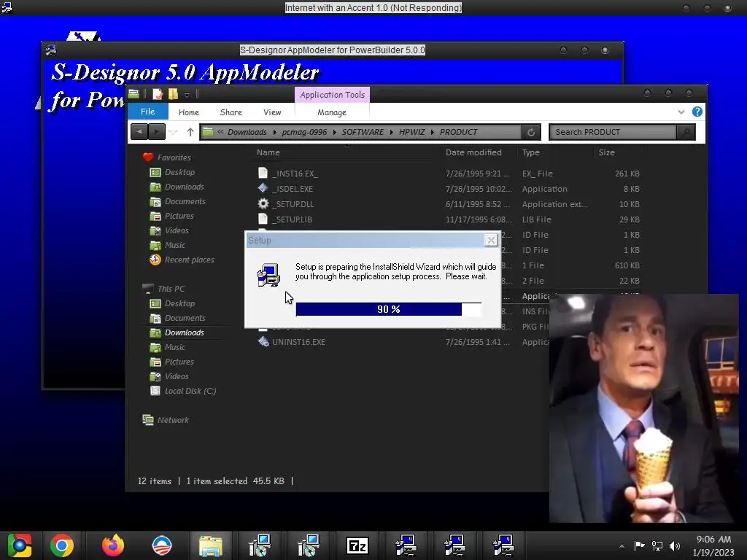Viewport: 747px width, 560px height.
Task: Click HPWIZ in the address breadcrumb
Action: (x=411, y=132)
